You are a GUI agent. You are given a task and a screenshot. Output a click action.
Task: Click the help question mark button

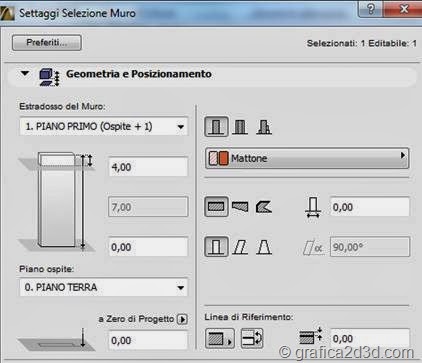(x=371, y=9)
